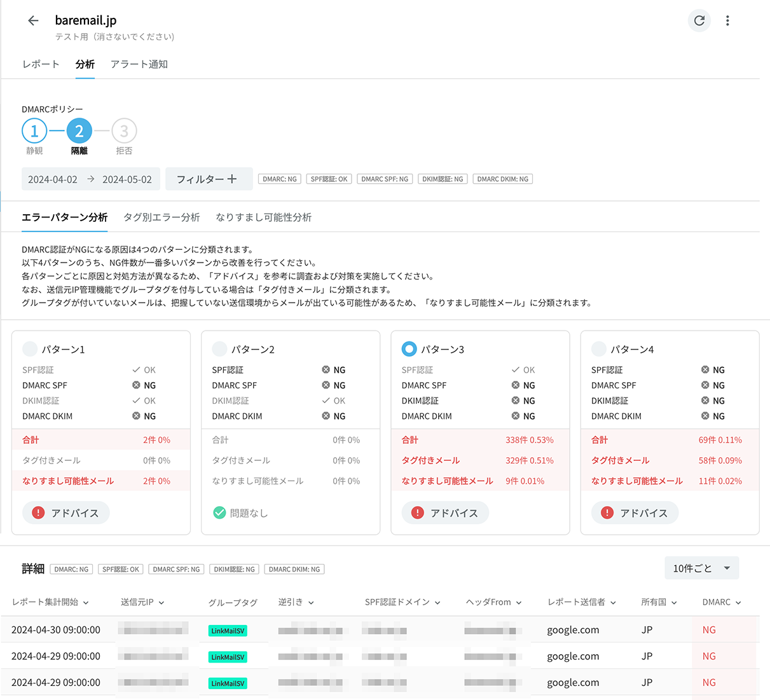Open the three-dot more options menu
The image size is (770, 700).
(x=727, y=20)
